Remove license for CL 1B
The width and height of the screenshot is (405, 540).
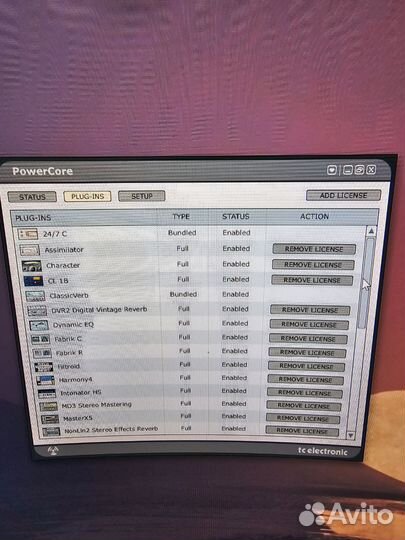pyautogui.click(x=312, y=280)
